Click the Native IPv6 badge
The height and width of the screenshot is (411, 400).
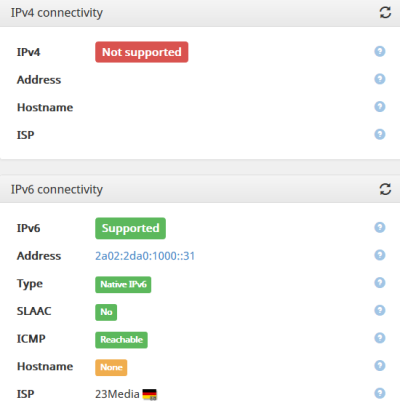pyautogui.click(x=123, y=285)
